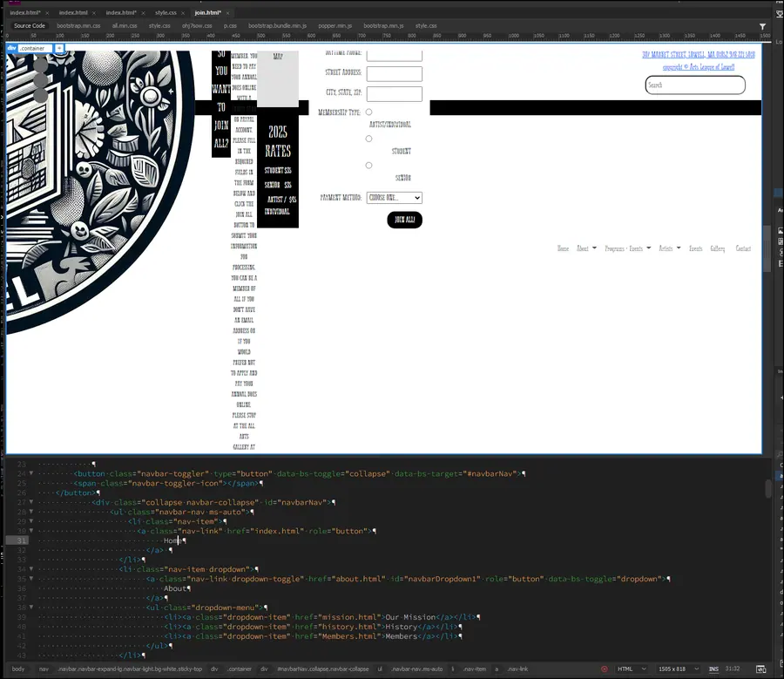Screen dimensions: 784x679
Task: Collapse code fold arrow on line 38
Action: pos(31,607)
